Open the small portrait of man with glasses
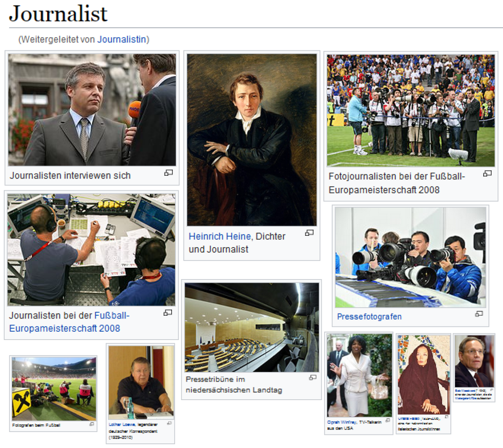 pos(474,361)
